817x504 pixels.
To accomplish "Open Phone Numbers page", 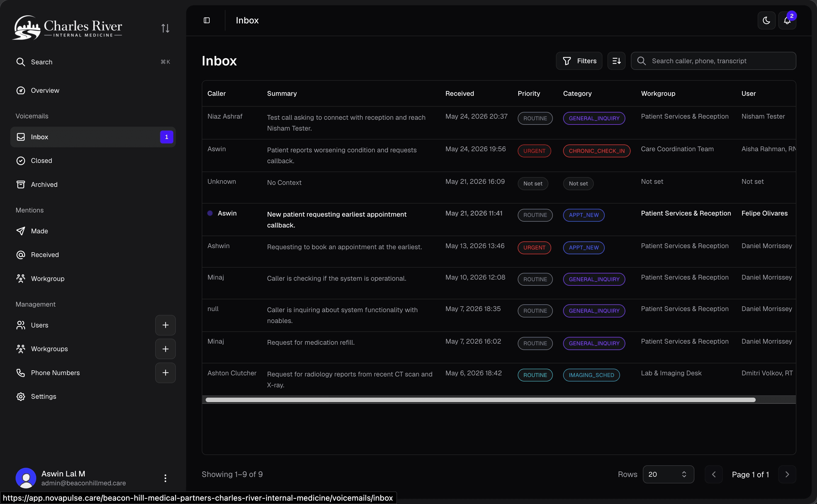I will coord(82,373).
